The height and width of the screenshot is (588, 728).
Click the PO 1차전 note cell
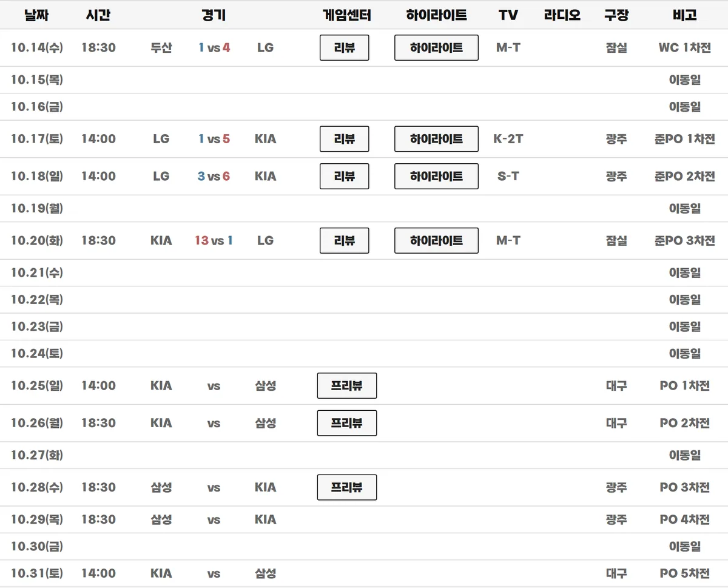pos(685,386)
